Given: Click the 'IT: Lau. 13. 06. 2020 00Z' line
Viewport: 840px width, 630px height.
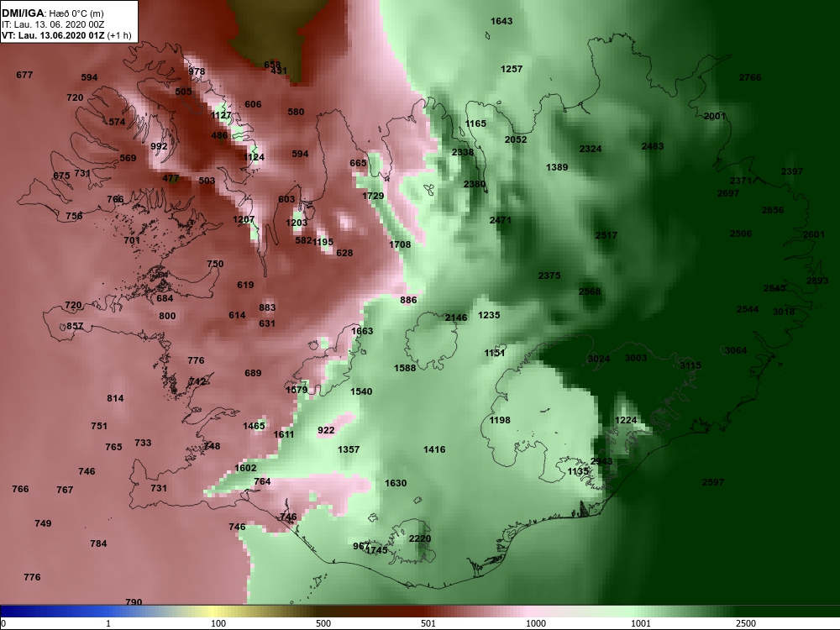Looking at the screenshot, I should coord(53,24).
